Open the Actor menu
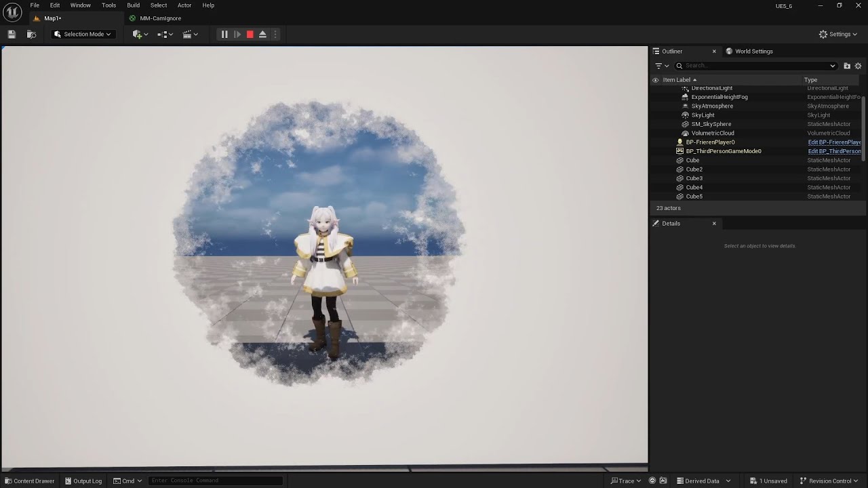 pos(184,5)
